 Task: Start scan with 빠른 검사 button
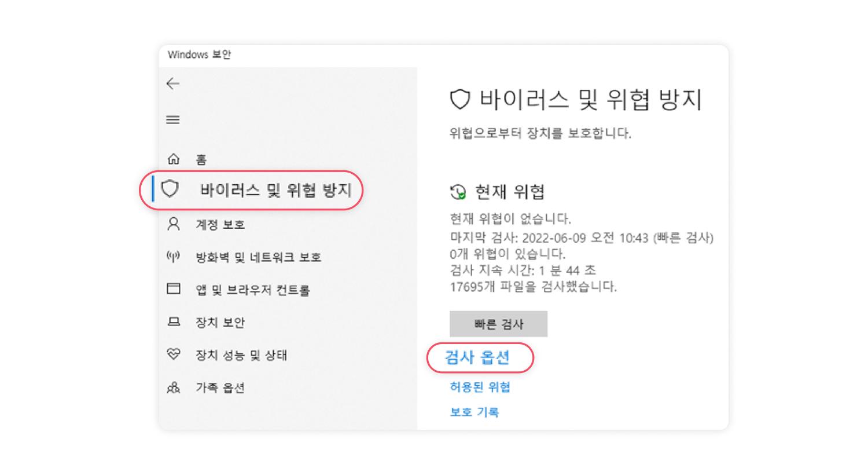click(498, 324)
